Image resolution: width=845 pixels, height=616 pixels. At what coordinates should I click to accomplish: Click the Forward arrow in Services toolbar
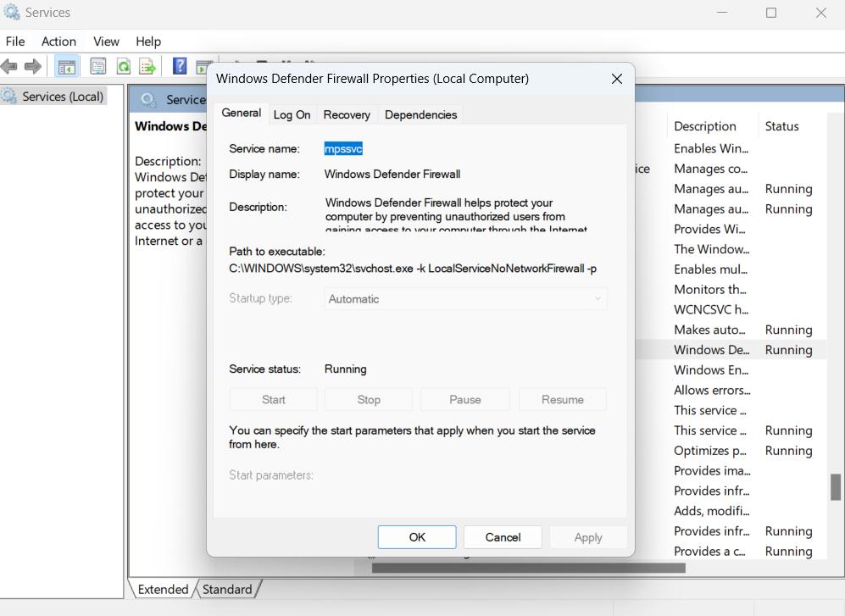[33, 67]
